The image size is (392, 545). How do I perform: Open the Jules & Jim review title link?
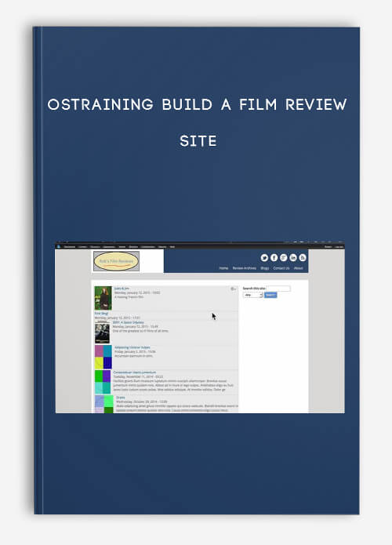[x=122, y=289]
